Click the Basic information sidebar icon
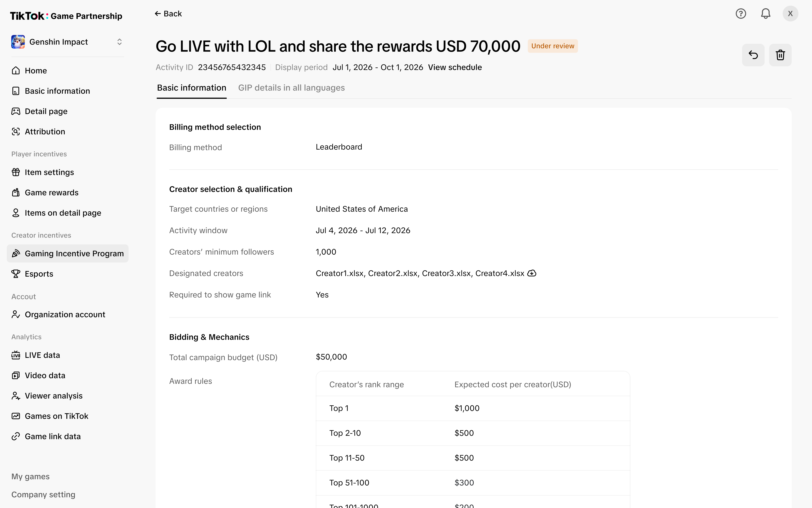Screen dimensions: 812x508 (x=16, y=91)
